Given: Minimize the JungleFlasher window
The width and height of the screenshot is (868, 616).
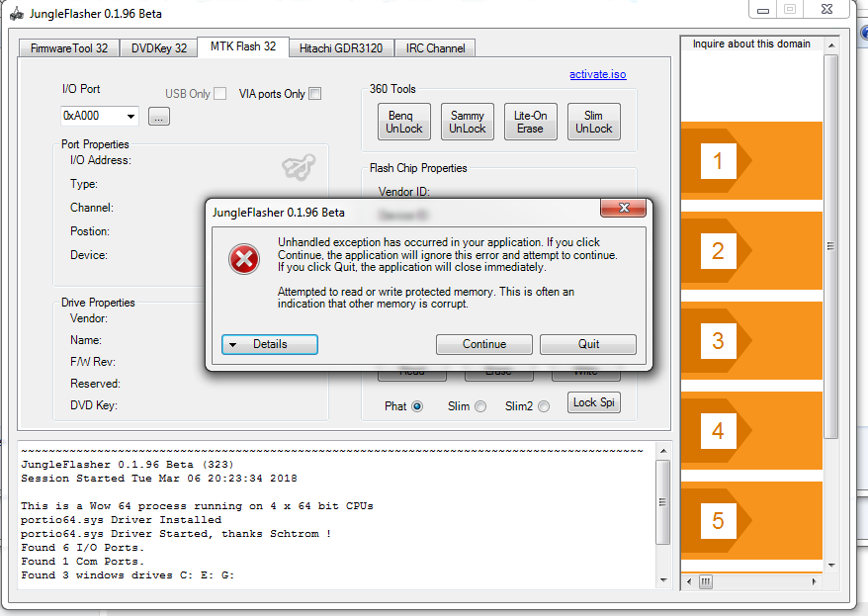Looking at the screenshot, I should tap(763, 10).
